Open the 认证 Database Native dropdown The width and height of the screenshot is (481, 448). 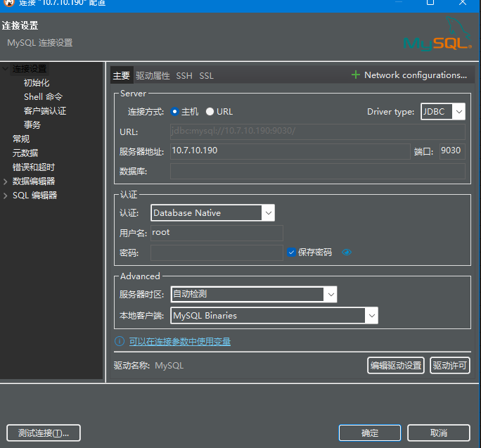[212, 212]
